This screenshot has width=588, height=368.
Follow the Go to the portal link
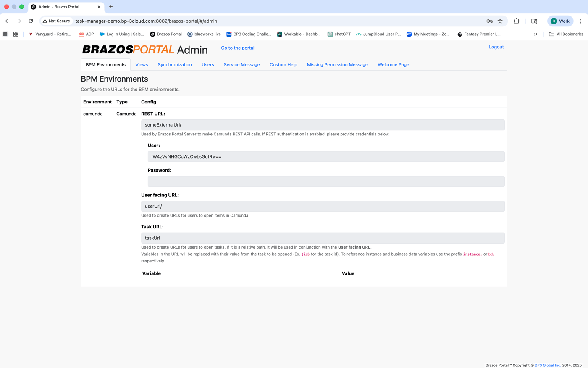pos(237,48)
